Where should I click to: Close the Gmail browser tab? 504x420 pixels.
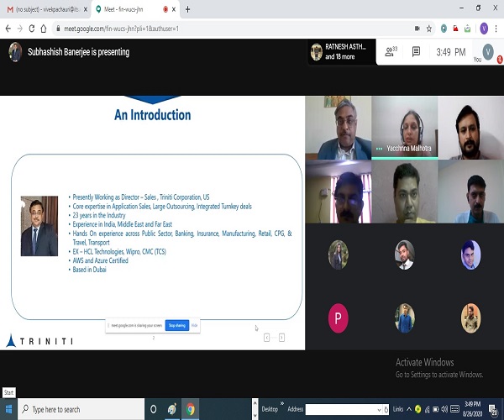(x=86, y=9)
